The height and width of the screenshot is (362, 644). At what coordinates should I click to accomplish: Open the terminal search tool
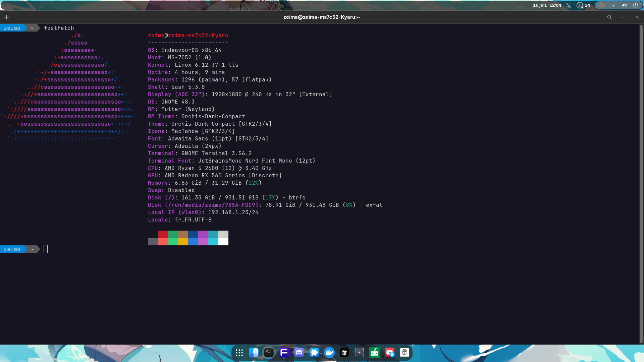click(x=609, y=17)
